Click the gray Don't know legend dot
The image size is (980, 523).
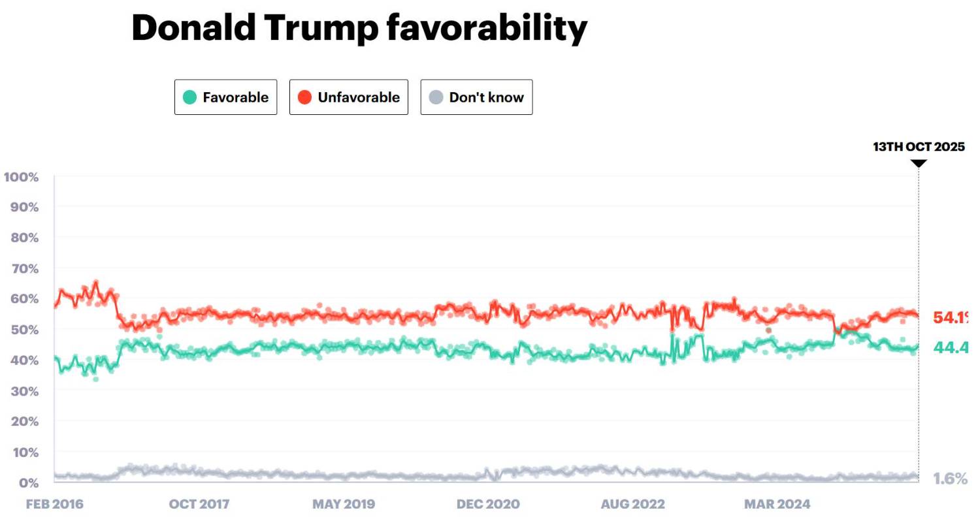436,97
